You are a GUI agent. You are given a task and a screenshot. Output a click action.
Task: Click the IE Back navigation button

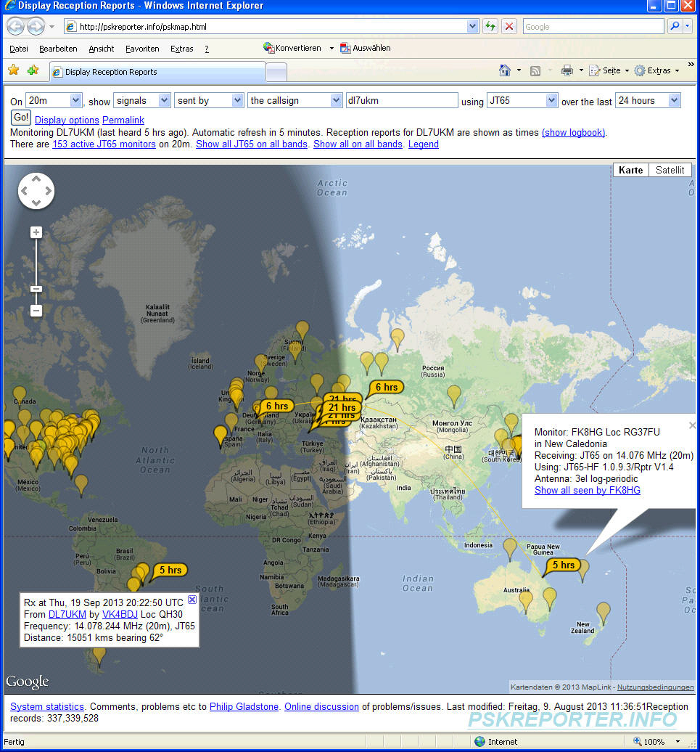15,26
